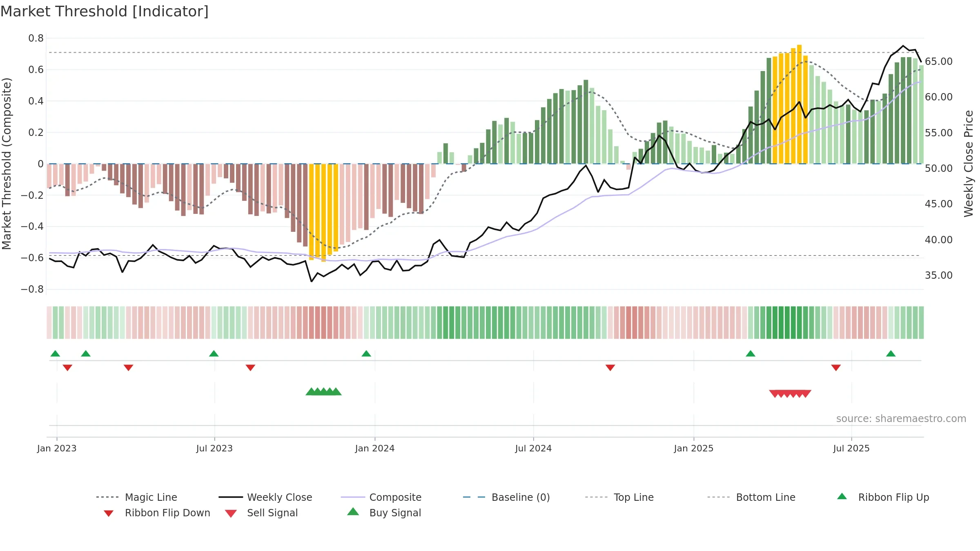Viewport: 980px width, 551px height.
Task: Toggle the Top Line legend entry
Action: (619, 497)
